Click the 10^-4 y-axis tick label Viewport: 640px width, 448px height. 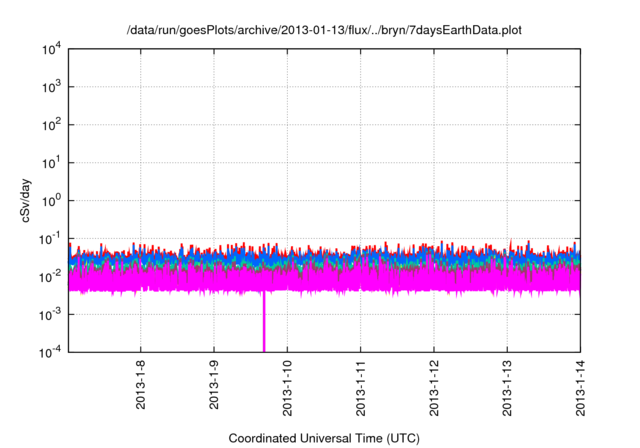click(50, 352)
